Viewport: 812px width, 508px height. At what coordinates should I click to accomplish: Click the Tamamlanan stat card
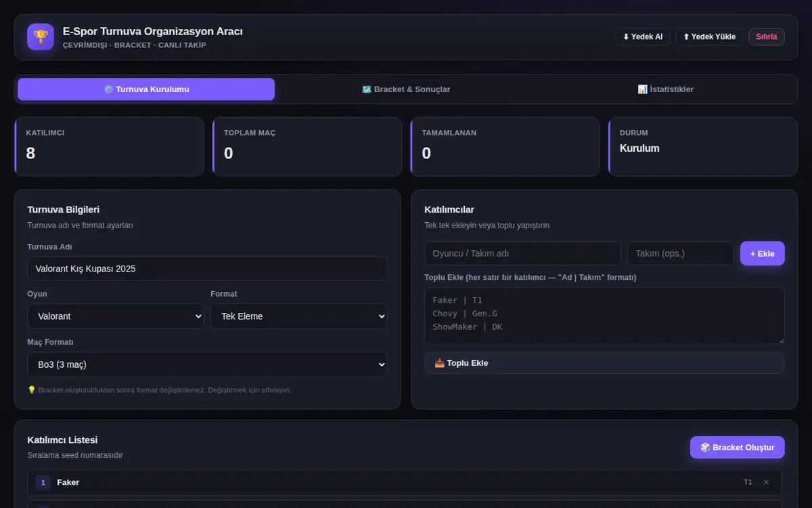505,147
